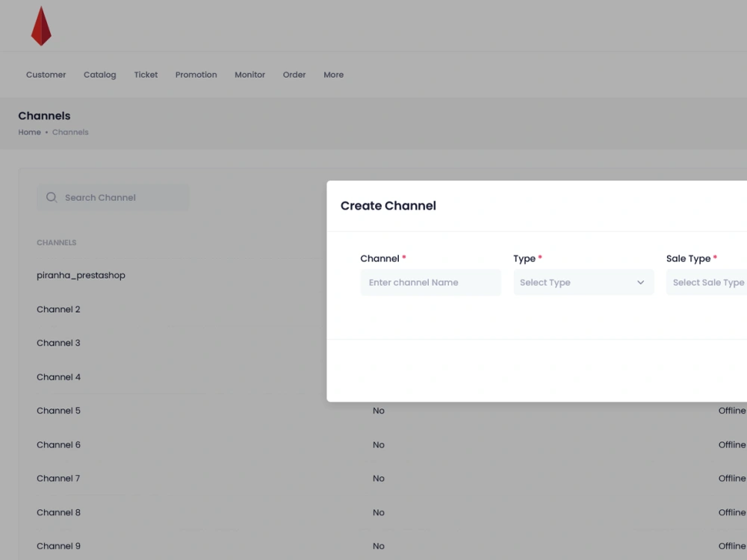The image size is (747, 560).
Task: Switch to the Customer menu
Action: coord(46,75)
